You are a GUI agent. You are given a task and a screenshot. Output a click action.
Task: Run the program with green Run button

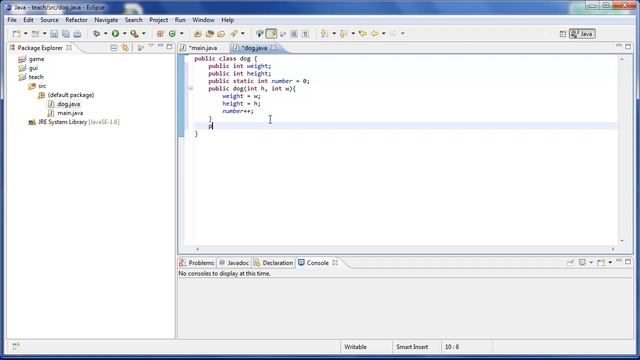tap(116, 34)
